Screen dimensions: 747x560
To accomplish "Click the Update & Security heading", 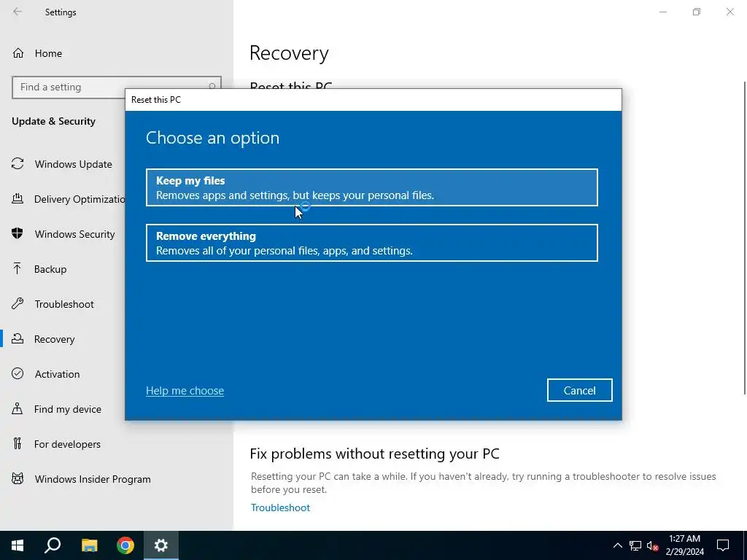I will click(53, 121).
